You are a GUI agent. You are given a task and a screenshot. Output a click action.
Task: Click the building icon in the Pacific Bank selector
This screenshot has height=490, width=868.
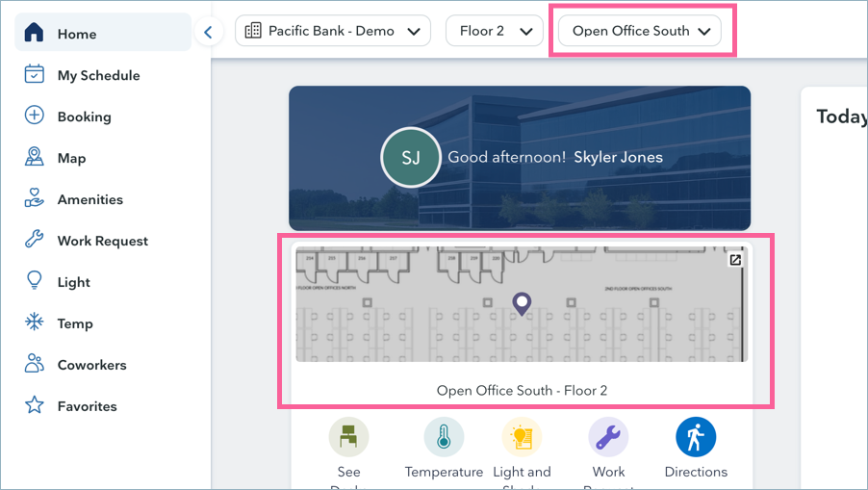pos(253,31)
